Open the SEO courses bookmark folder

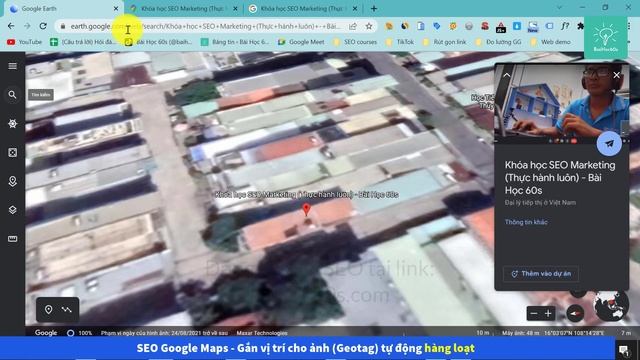coord(355,42)
